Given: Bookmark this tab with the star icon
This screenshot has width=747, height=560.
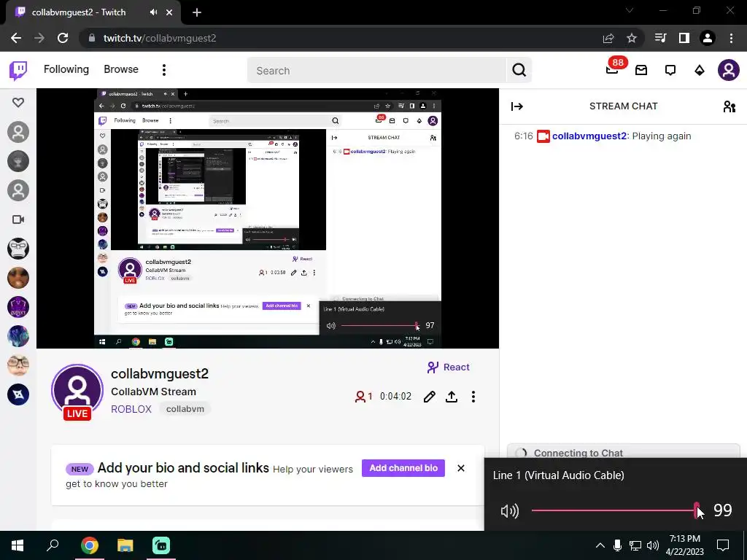Looking at the screenshot, I should click(x=632, y=38).
